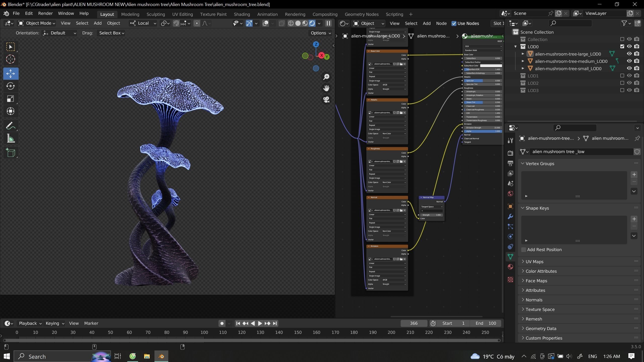Open the Tool settings properties tab
This screenshot has width=644, height=362.
click(x=510, y=141)
